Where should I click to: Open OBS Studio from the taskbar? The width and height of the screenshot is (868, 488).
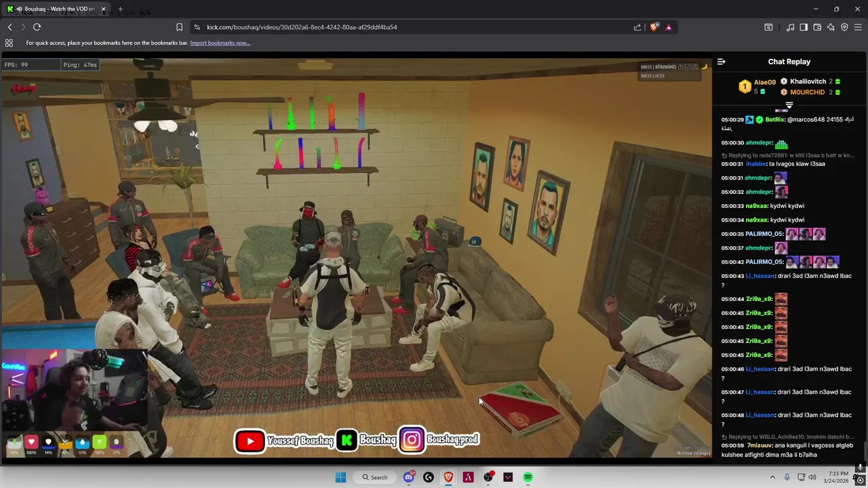pos(488,477)
